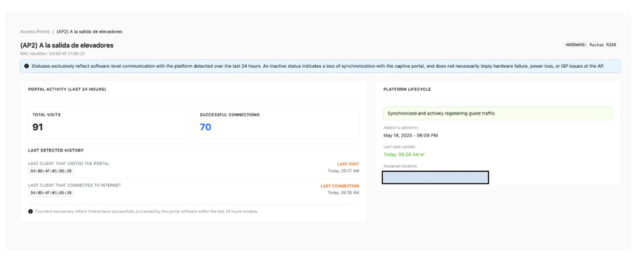Select the successful connections value 70

pyautogui.click(x=205, y=127)
